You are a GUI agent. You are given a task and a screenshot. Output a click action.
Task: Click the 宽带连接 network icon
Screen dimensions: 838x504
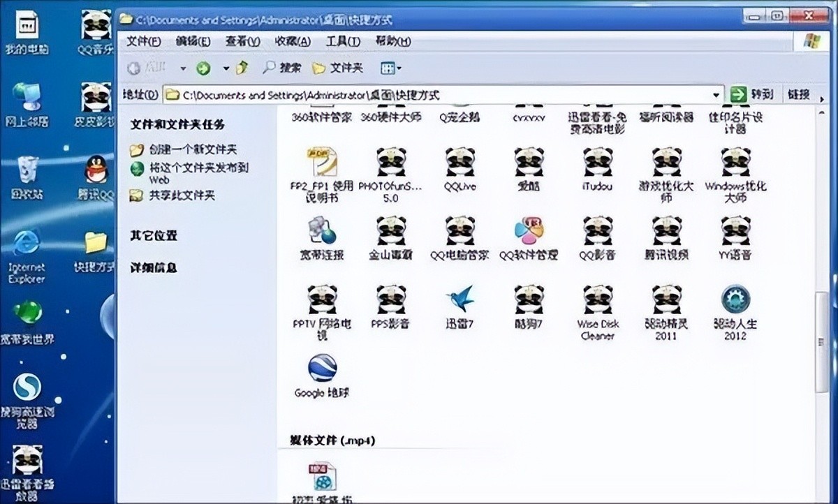pos(322,231)
